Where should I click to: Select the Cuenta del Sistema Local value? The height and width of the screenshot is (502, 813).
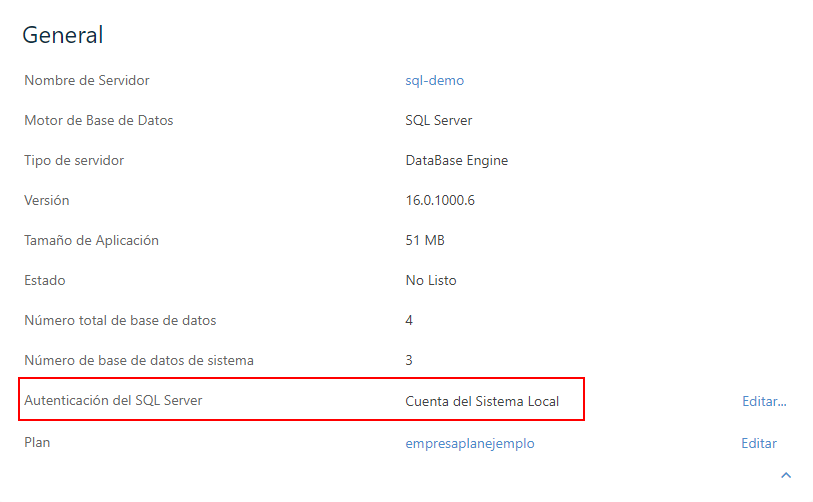coord(482,401)
